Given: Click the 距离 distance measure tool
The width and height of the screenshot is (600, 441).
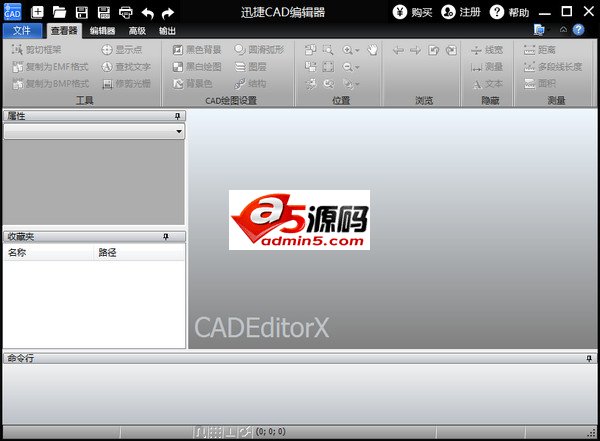Looking at the screenshot, I should click(540, 49).
